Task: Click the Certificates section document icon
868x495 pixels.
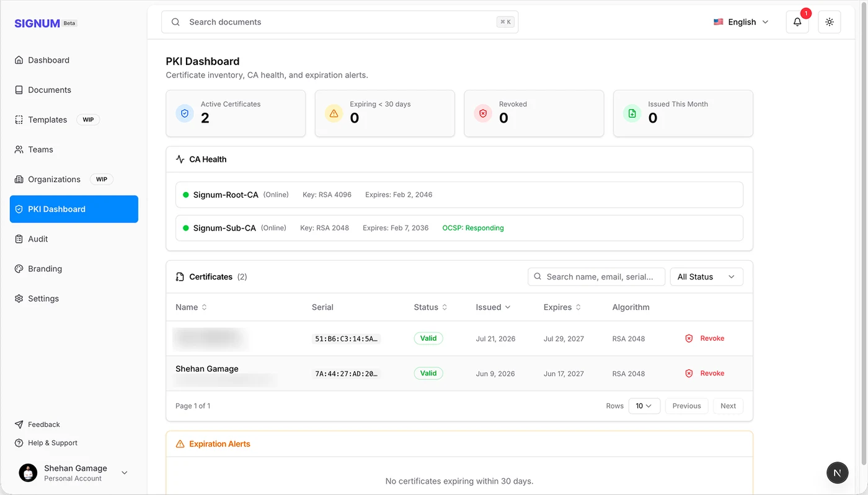Action: click(x=180, y=277)
